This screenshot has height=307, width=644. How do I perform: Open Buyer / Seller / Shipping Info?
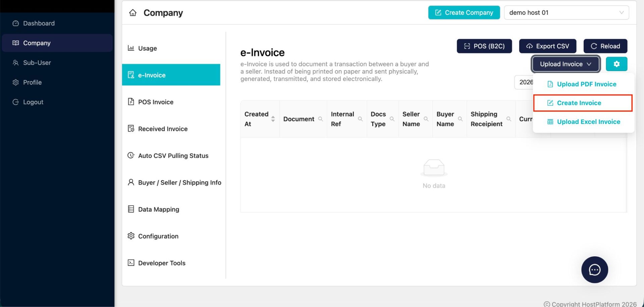(174, 182)
